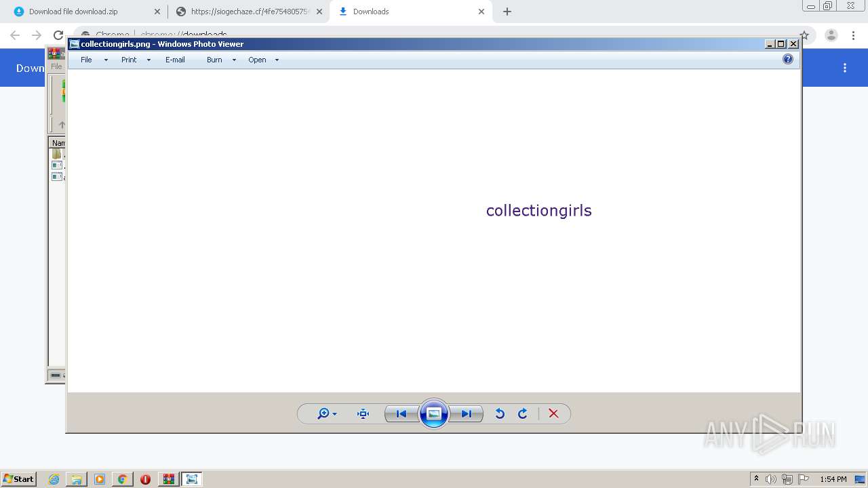868x488 pixels.
Task: Open the Print menu
Action: 129,60
